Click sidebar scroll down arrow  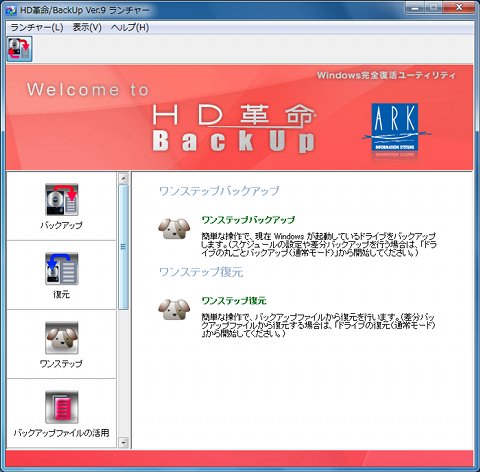tap(123, 443)
